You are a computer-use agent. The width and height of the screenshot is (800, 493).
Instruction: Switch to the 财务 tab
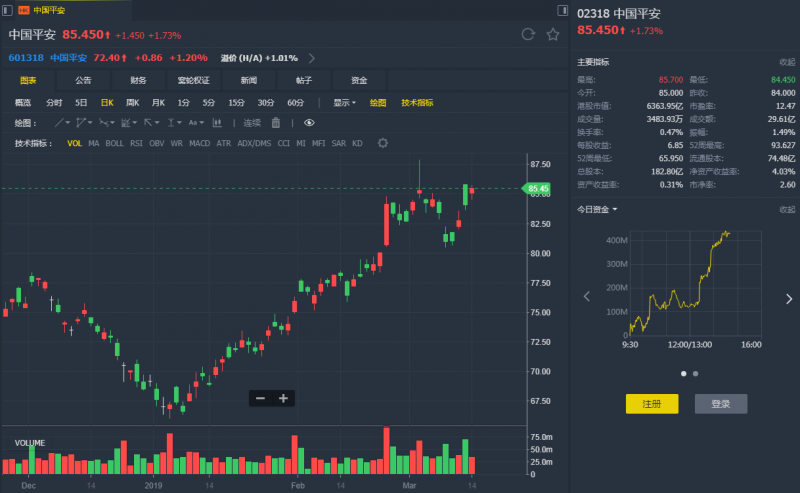click(138, 80)
